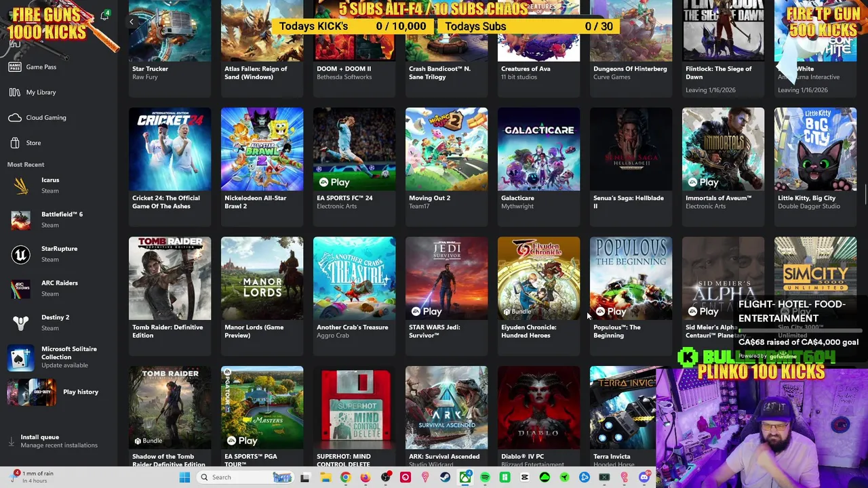
Task: Open the Diablo IV PC cover
Action: [x=538, y=407]
